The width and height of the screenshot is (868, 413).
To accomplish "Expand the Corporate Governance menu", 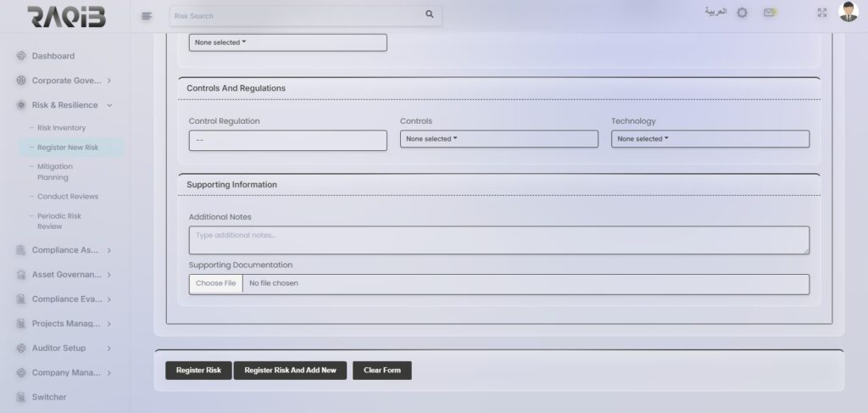I will click(x=109, y=81).
